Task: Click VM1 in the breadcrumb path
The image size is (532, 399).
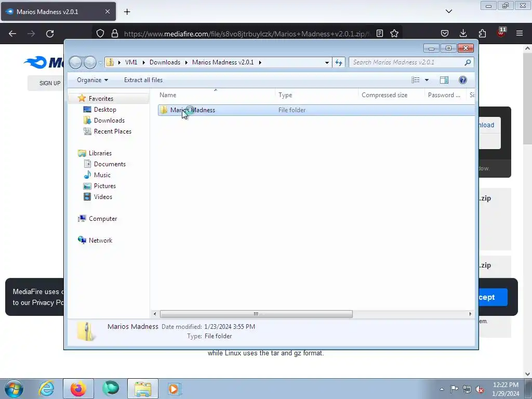Action: pyautogui.click(x=131, y=62)
